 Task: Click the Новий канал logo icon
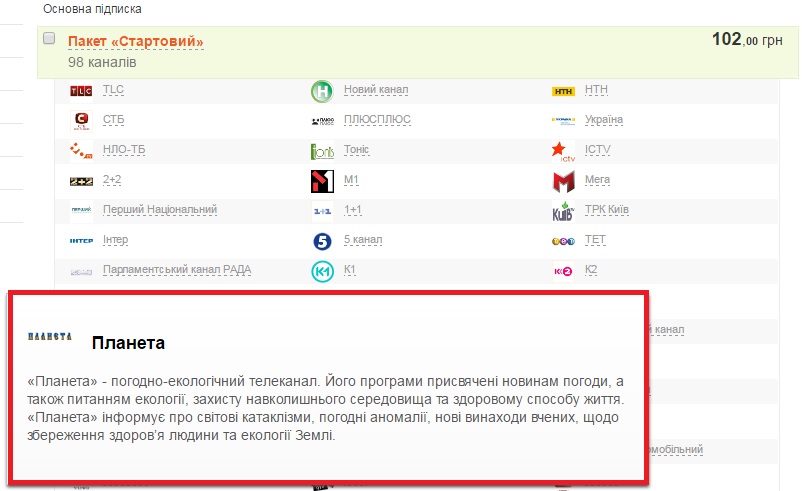(x=322, y=91)
